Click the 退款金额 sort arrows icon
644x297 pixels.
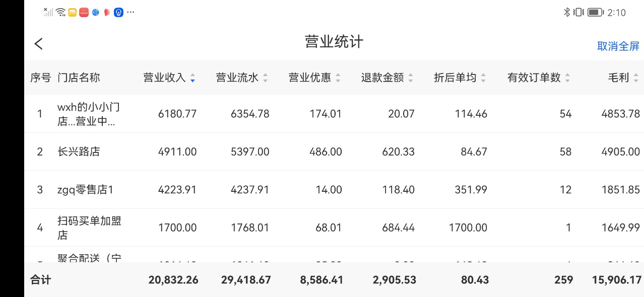pyautogui.click(x=410, y=78)
